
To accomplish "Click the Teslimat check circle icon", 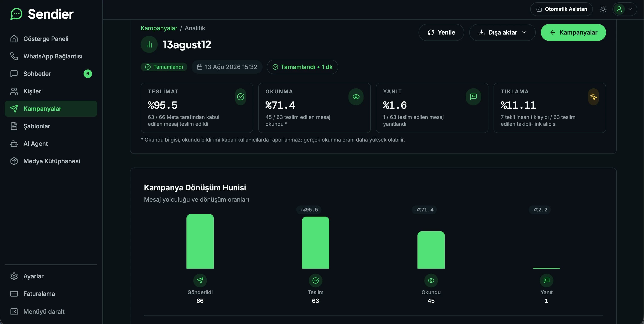I will pyautogui.click(x=241, y=97).
